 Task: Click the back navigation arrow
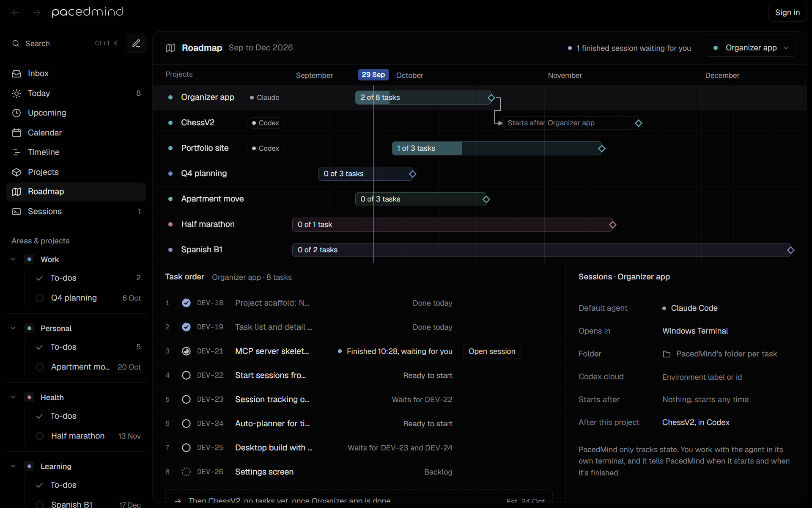tap(15, 13)
